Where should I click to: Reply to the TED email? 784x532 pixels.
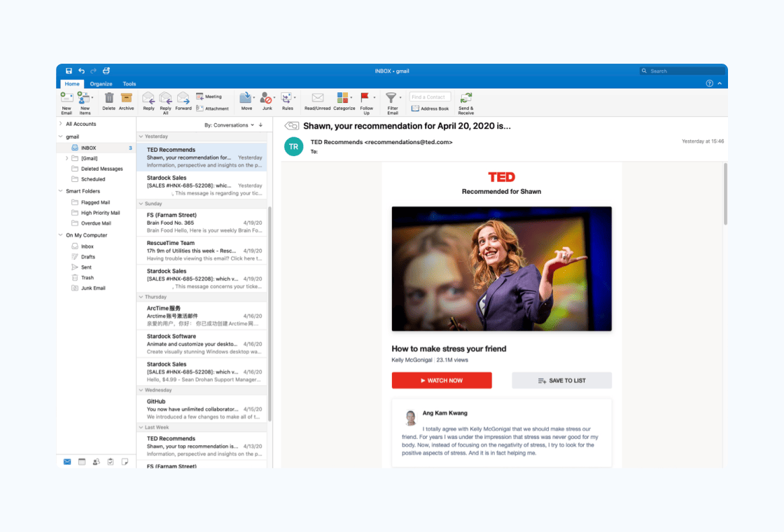(x=148, y=101)
